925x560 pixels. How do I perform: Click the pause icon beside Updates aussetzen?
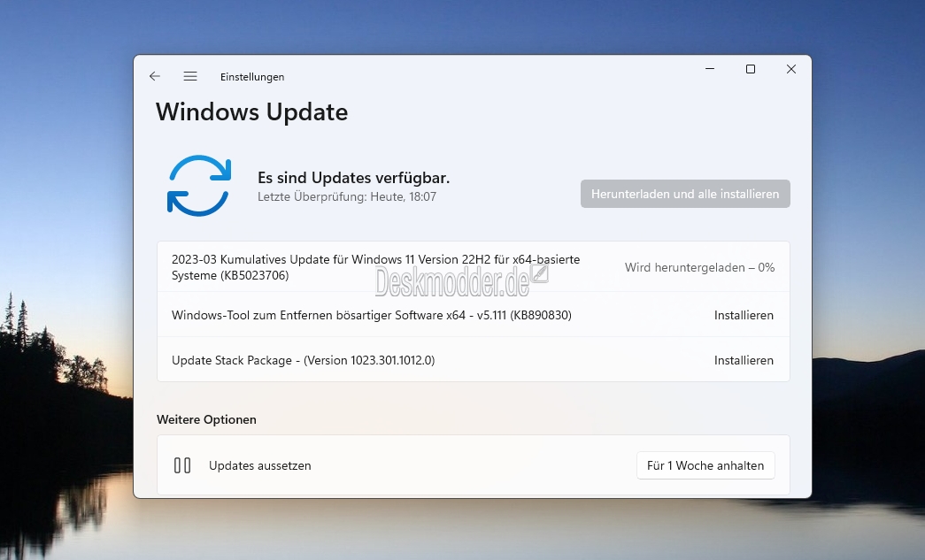point(182,465)
